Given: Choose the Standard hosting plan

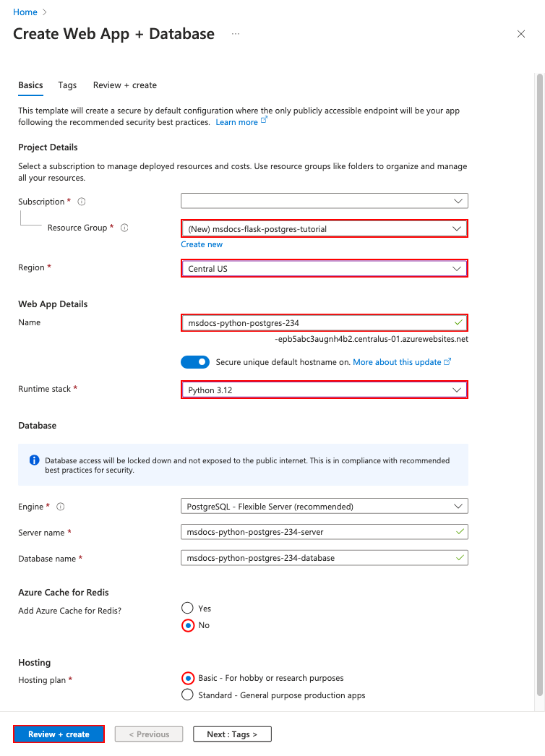Looking at the screenshot, I should 187,695.
